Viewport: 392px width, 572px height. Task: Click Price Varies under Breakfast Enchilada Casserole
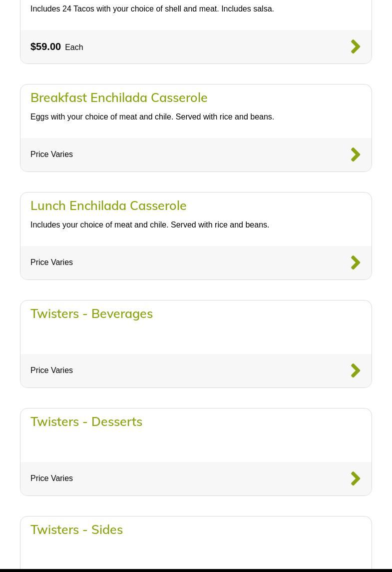point(51,154)
